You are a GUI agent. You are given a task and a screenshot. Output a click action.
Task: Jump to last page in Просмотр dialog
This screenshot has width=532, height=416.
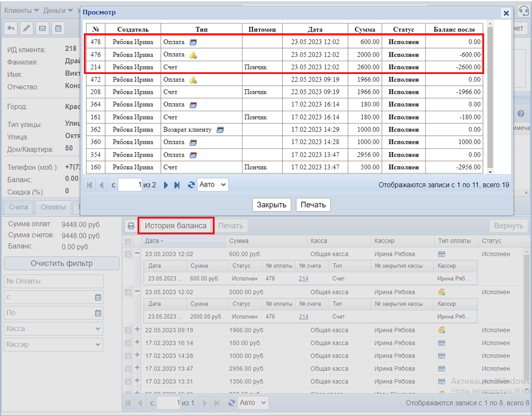click(177, 185)
